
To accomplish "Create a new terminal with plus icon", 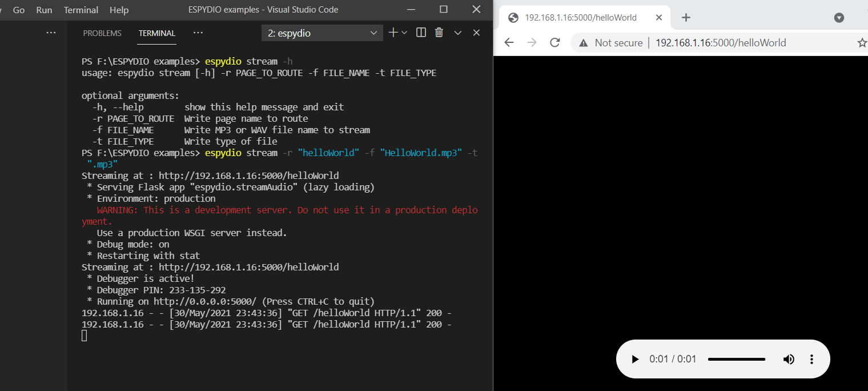I will pyautogui.click(x=393, y=33).
